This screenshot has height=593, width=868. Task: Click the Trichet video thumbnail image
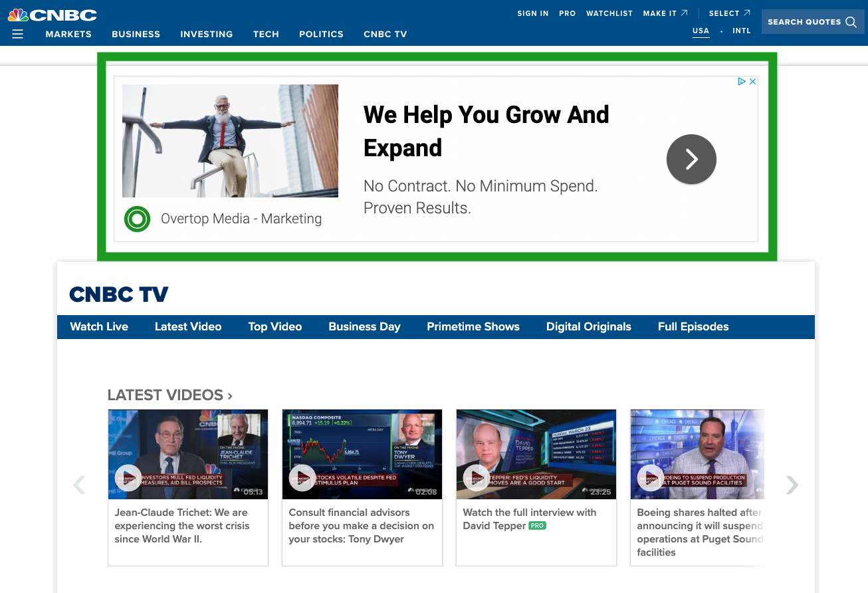[x=188, y=454]
